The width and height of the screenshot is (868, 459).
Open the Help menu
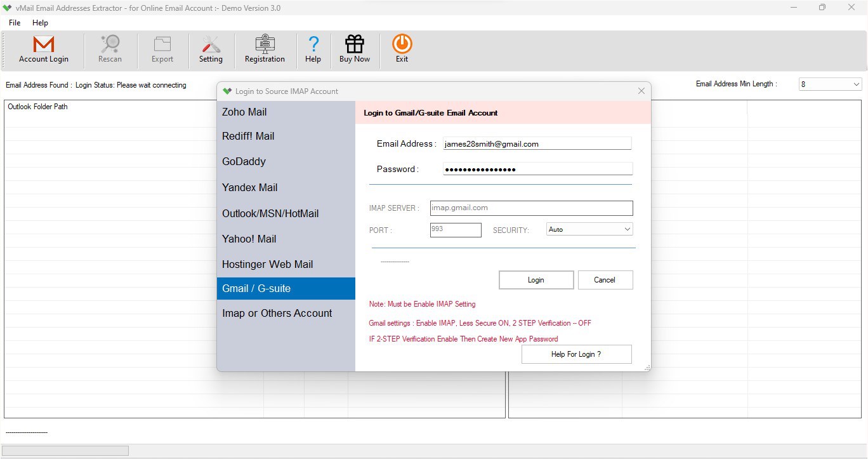(40, 23)
